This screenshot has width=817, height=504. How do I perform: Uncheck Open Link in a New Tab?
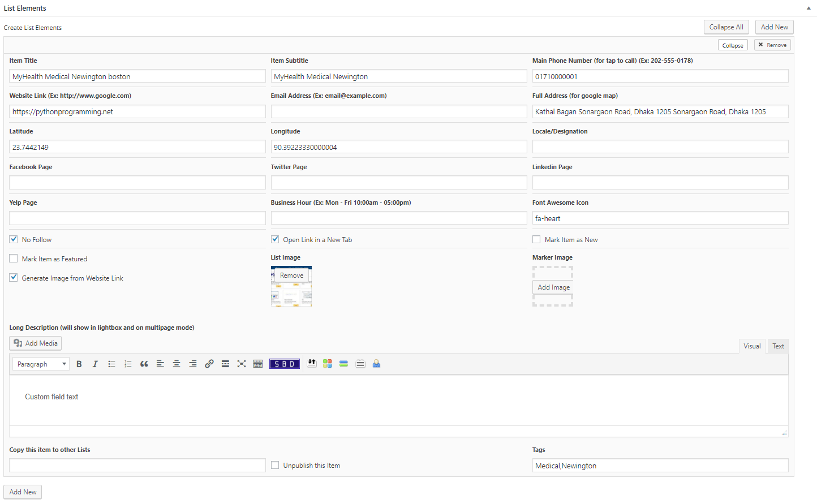click(x=275, y=239)
